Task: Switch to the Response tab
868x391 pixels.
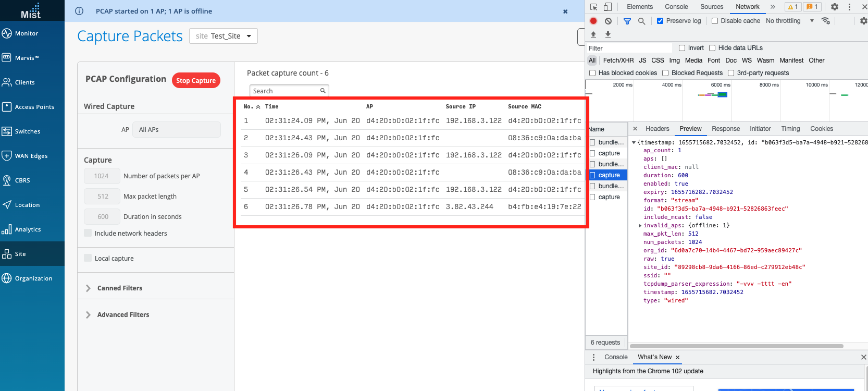Action: [725, 129]
